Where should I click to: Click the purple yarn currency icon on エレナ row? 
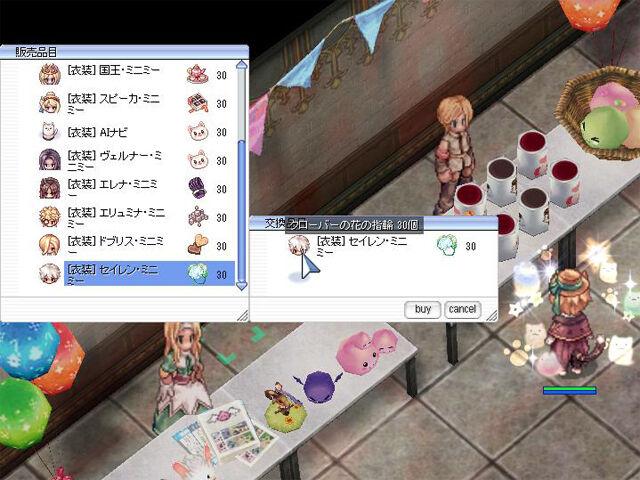[198, 189]
